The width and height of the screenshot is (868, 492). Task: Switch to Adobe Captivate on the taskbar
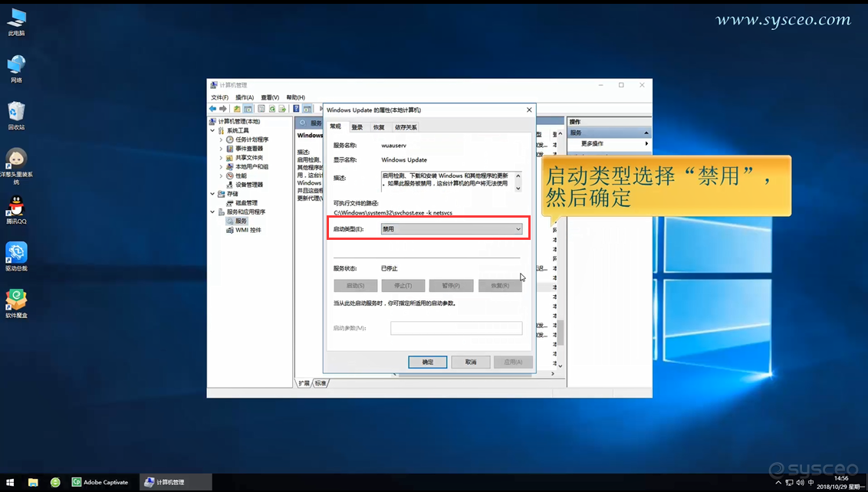point(100,482)
